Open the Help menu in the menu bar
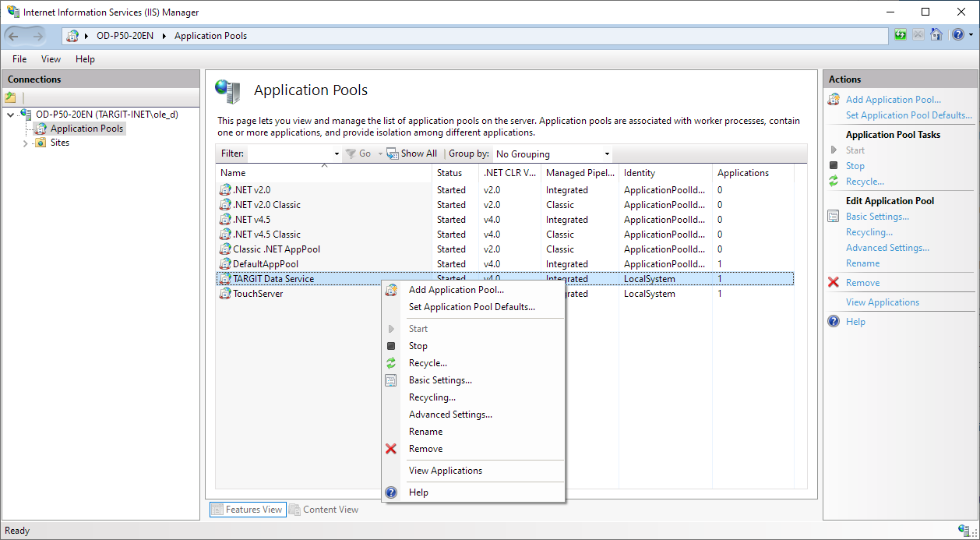Viewport: 980px width, 540px height. (x=85, y=59)
